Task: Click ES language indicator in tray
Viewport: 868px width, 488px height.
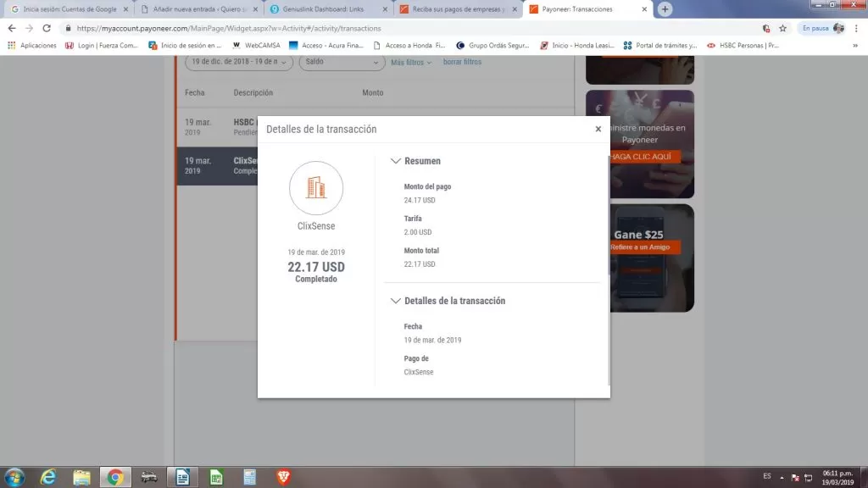Action: point(766,476)
